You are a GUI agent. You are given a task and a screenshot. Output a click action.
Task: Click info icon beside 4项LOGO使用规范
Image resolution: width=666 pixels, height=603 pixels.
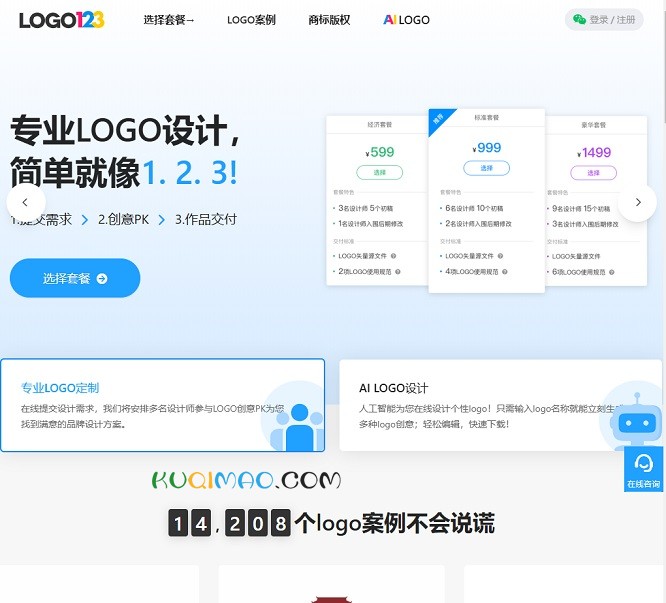click(x=505, y=272)
